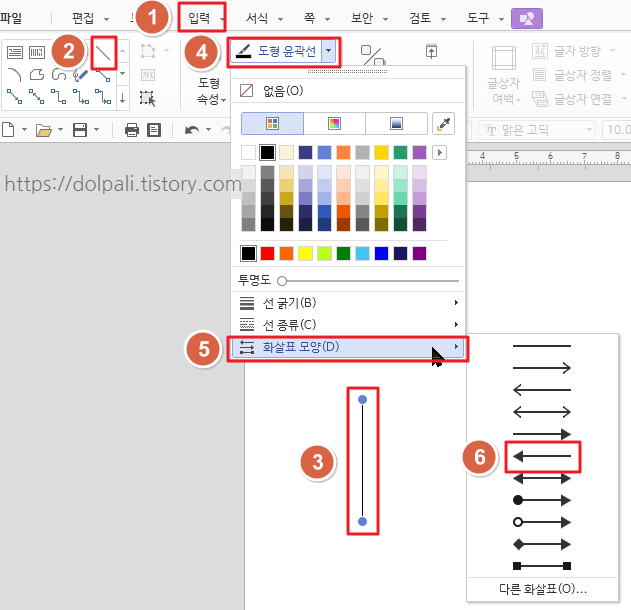Expand the shape gallery list
The height and width of the screenshot is (610, 631).
click(x=123, y=98)
